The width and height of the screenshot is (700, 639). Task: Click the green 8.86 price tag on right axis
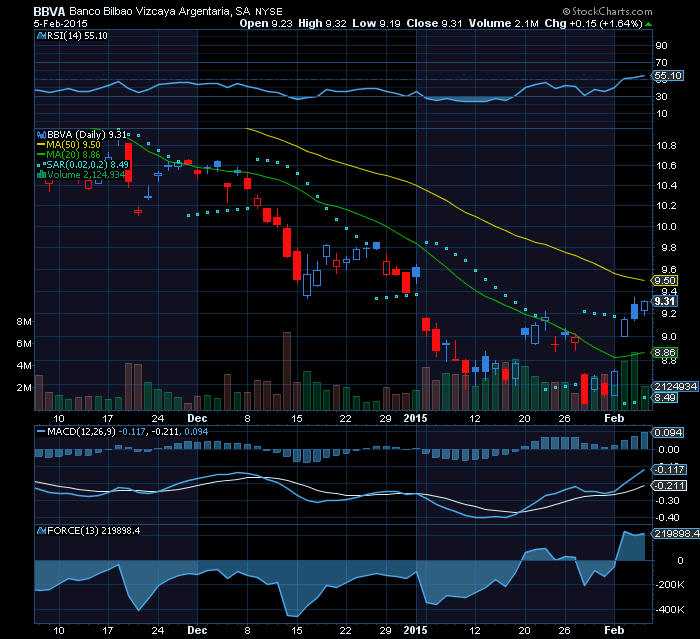[665, 353]
